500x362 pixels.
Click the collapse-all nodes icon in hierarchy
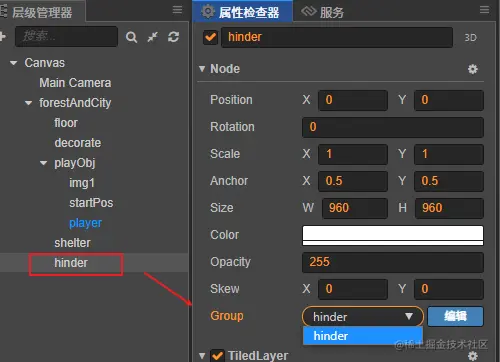coord(153,37)
